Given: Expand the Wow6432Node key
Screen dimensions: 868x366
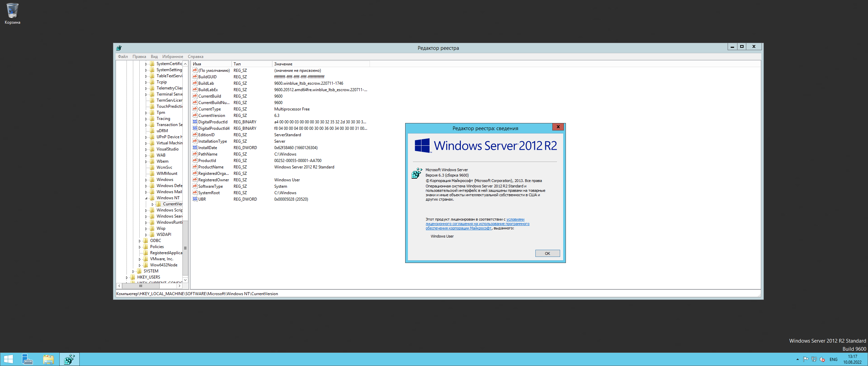Looking at the screenshot, I should (x=140, y=265).
